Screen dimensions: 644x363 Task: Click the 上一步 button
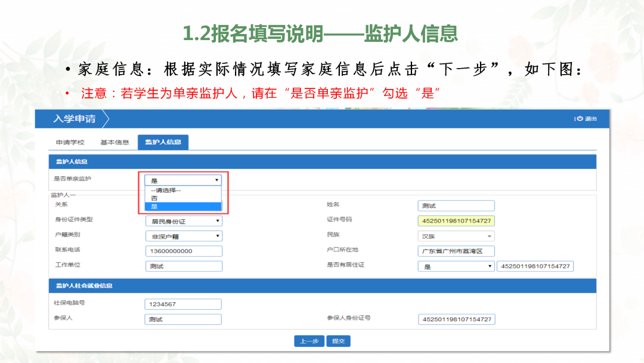pyautogui.click(x=309, y=340)
